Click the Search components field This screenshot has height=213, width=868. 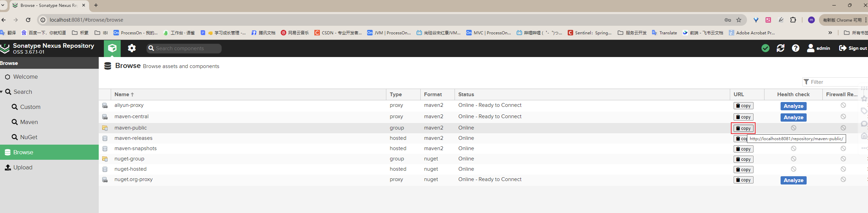[x=184, y=48]
